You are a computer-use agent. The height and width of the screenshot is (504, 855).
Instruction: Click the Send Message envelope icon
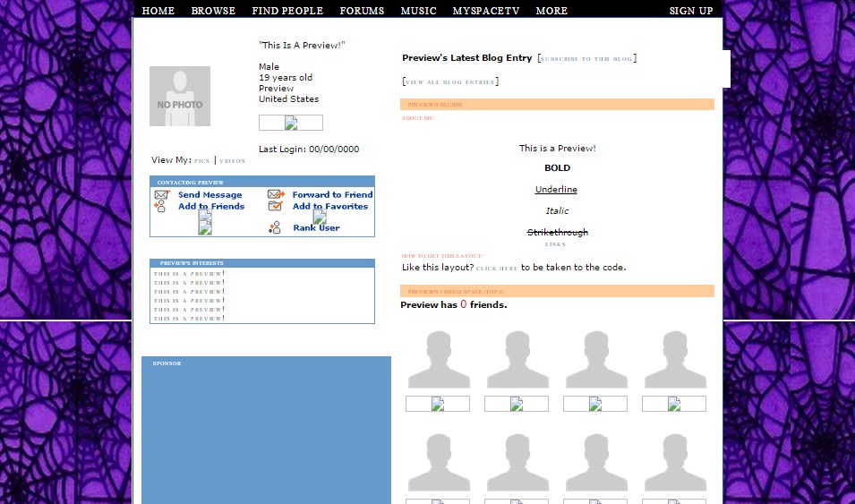pos(161,195)
